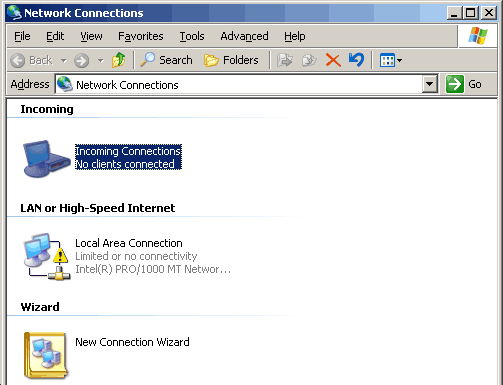Click the Search magnifier icon
Image resolution: width=503 pixels, height=385 pixels.
coord(147,60)
